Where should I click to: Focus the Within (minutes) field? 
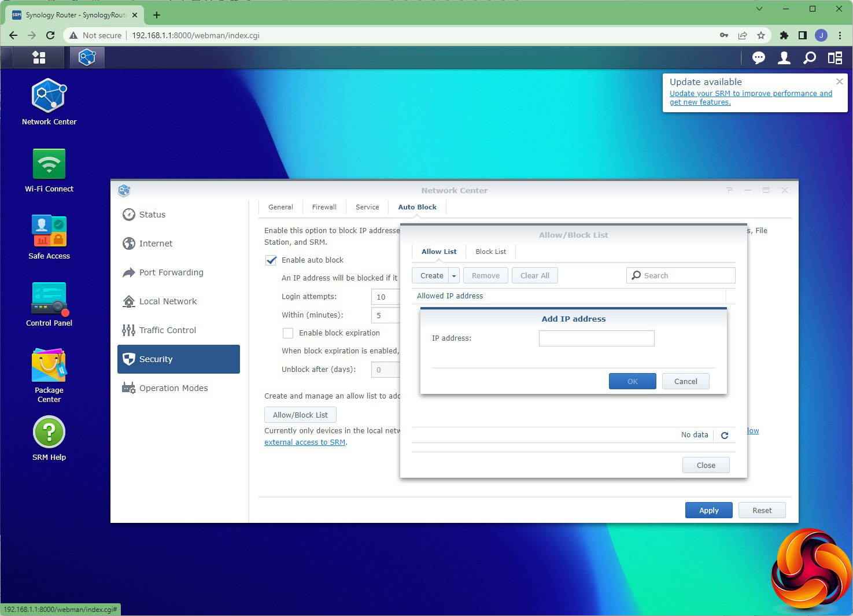[x=385, y=315]
